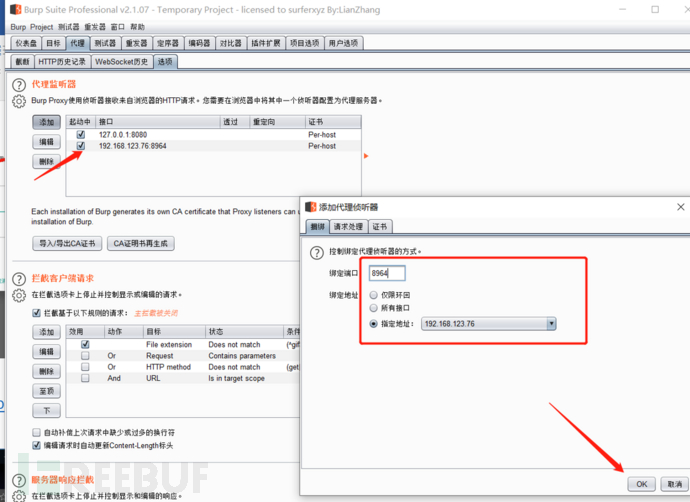Select the 192.168.123.76:8964 listener row text
The image size is (690, 502).
pos(132,146)
